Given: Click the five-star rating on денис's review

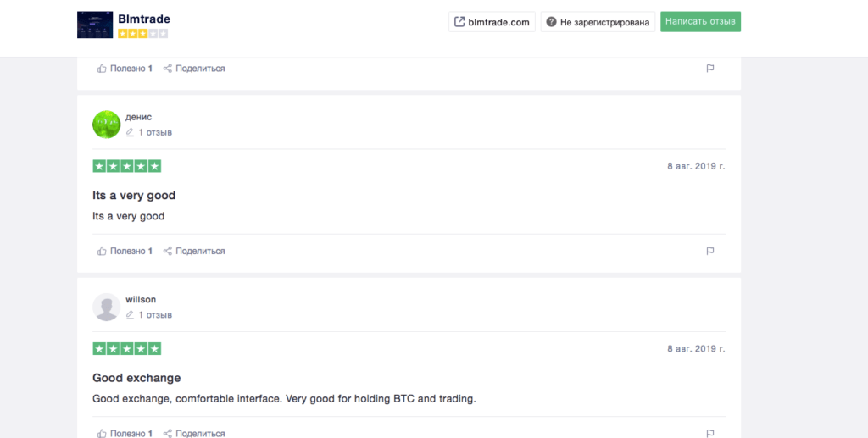Looking at the screenshot, I should pos(126,166).
